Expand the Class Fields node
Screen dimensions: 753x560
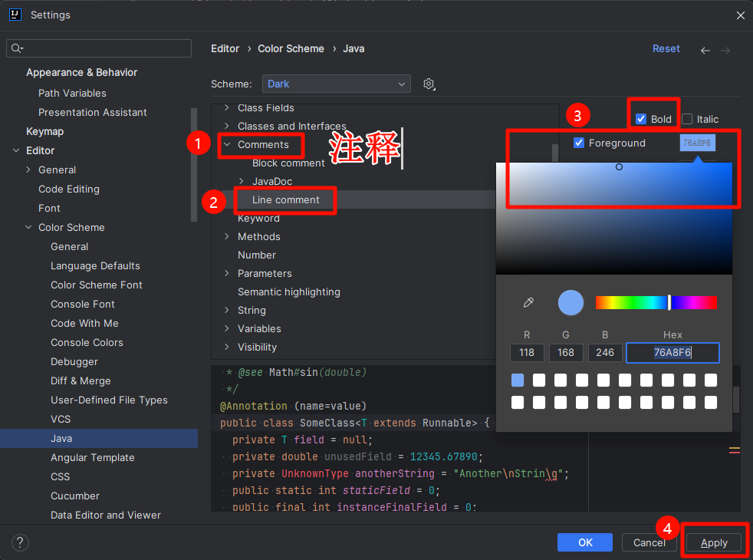[x=227, y=107]
